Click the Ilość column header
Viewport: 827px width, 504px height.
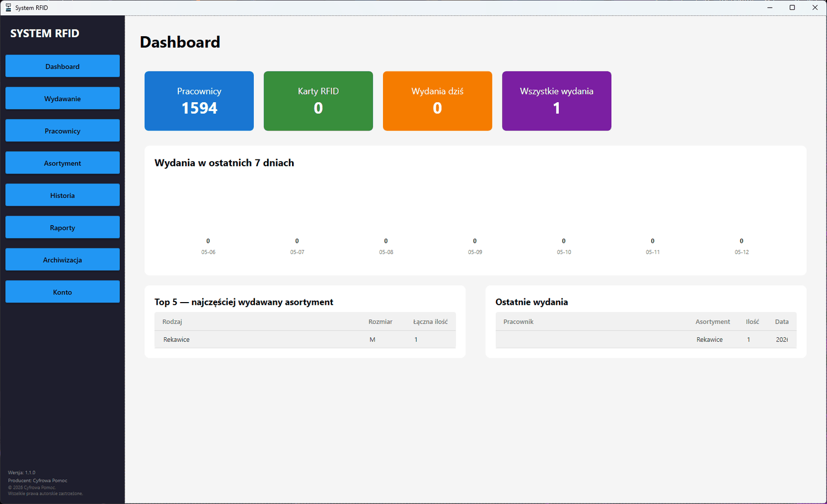753,322
